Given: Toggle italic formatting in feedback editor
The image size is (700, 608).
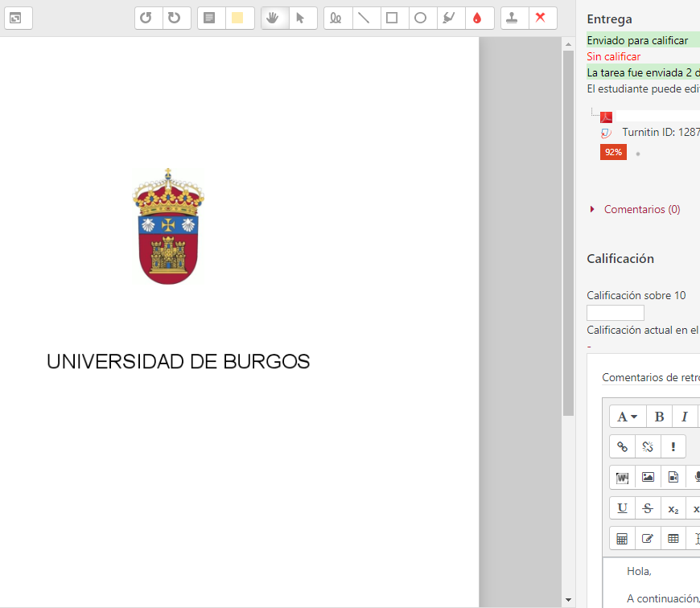Looking at the screenshot, I should tap(684, 417).
